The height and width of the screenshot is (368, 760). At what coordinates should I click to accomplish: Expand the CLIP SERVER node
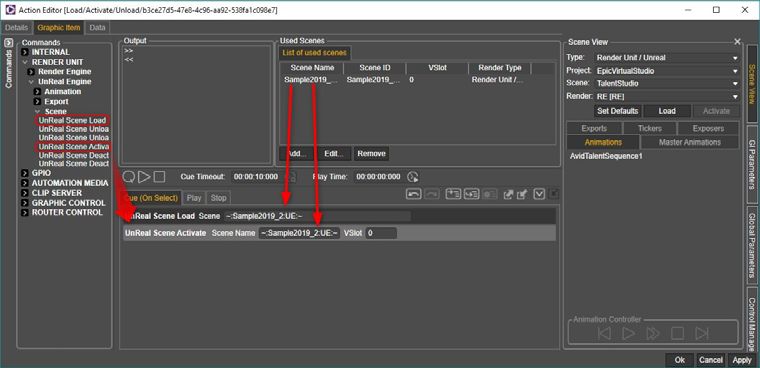(x=25, y=193)
